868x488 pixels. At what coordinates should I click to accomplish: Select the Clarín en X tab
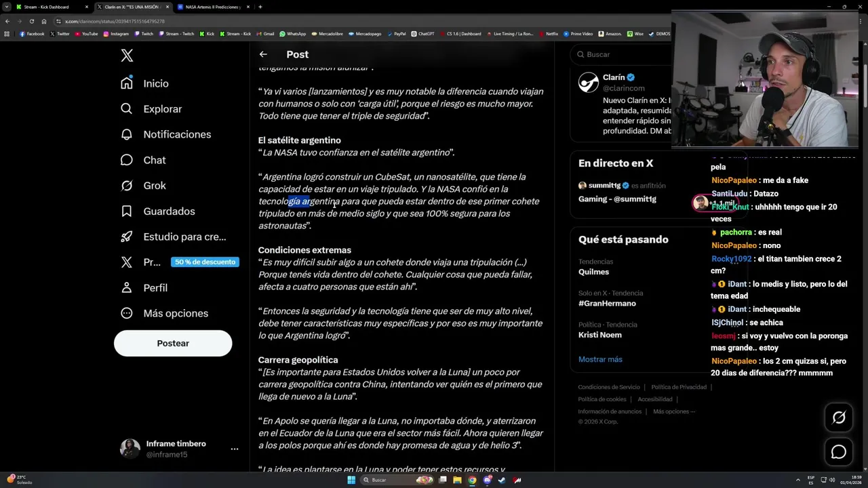[x=132, y=7]
